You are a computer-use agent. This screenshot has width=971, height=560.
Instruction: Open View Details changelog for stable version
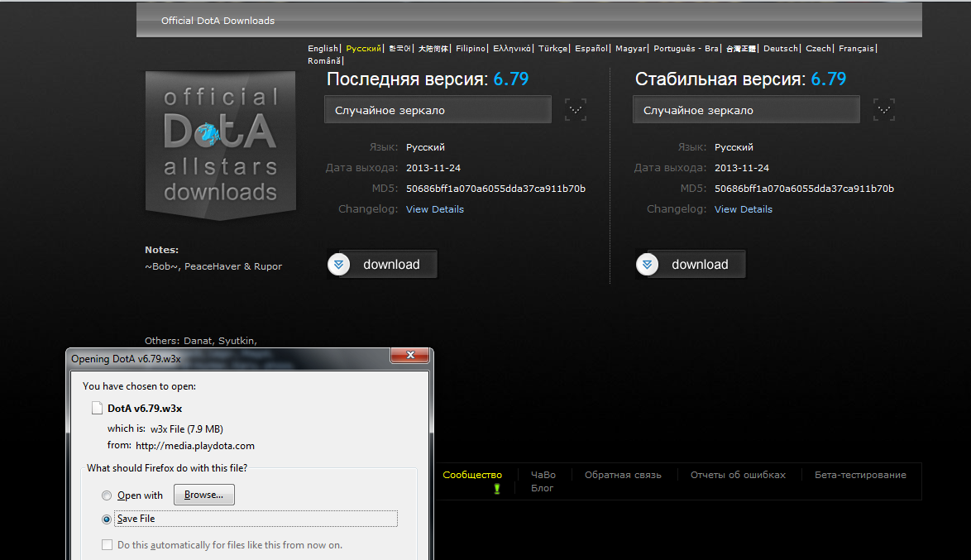(743, 209)
